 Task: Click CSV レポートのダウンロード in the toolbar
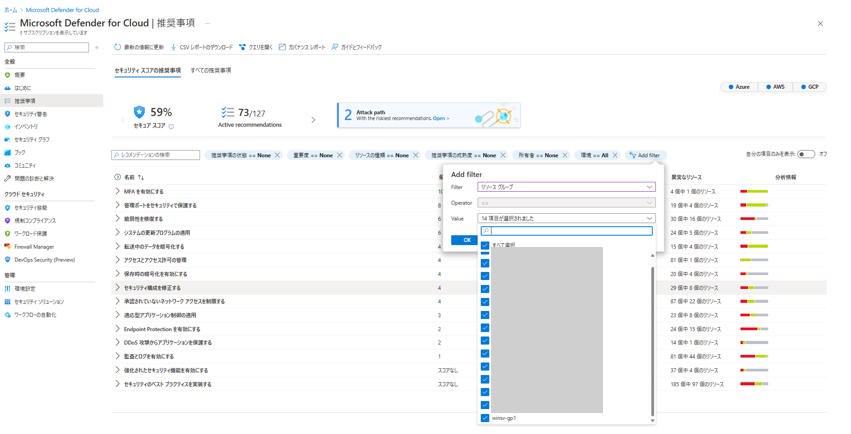(x=202, y=47)
